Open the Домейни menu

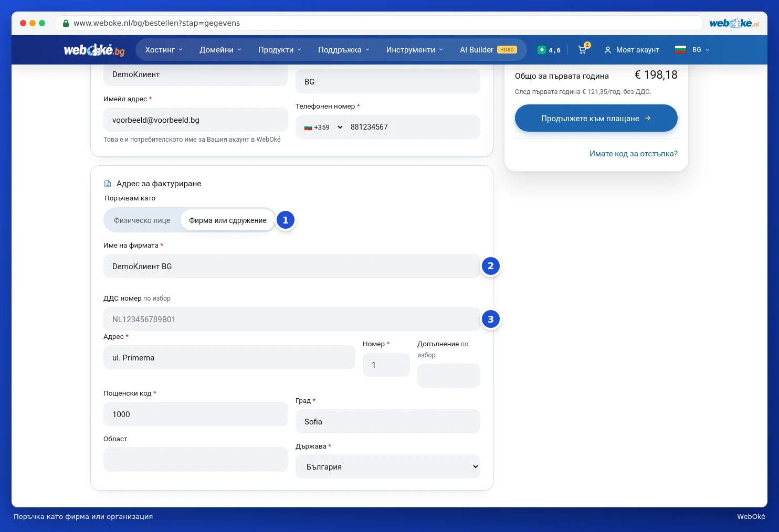point(220,50)
